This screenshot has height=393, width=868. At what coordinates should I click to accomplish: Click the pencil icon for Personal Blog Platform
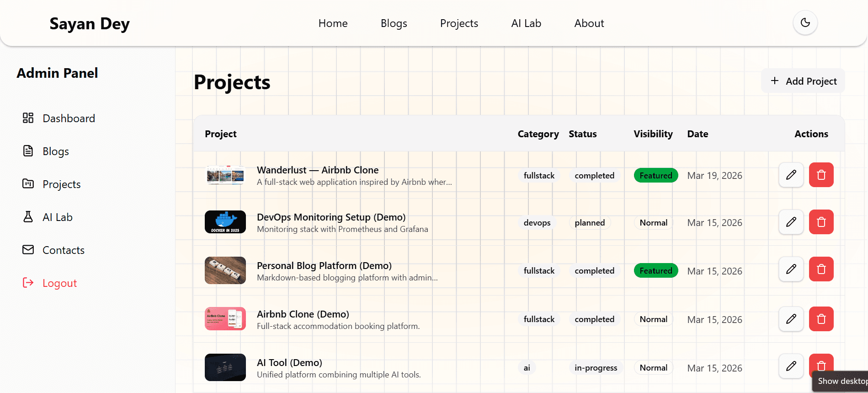point(791,269)
